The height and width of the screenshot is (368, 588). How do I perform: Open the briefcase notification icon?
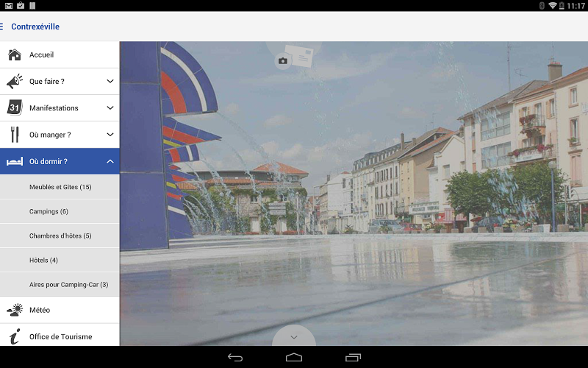coord(21,6)
